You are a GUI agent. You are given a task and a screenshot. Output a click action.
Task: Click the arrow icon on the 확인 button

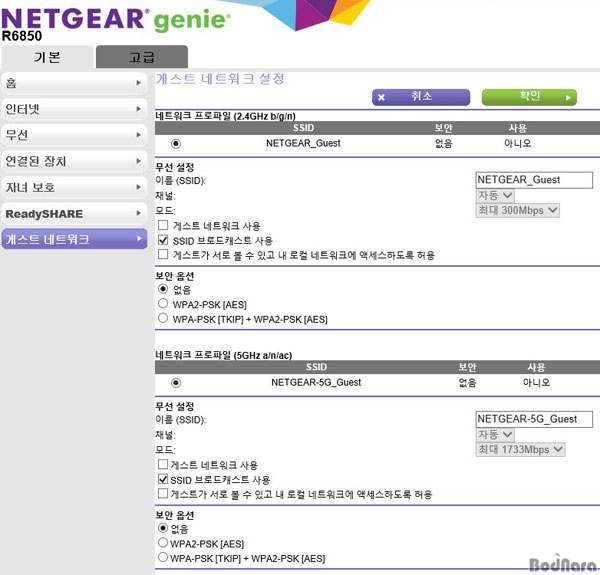click(x=568, y=98)
